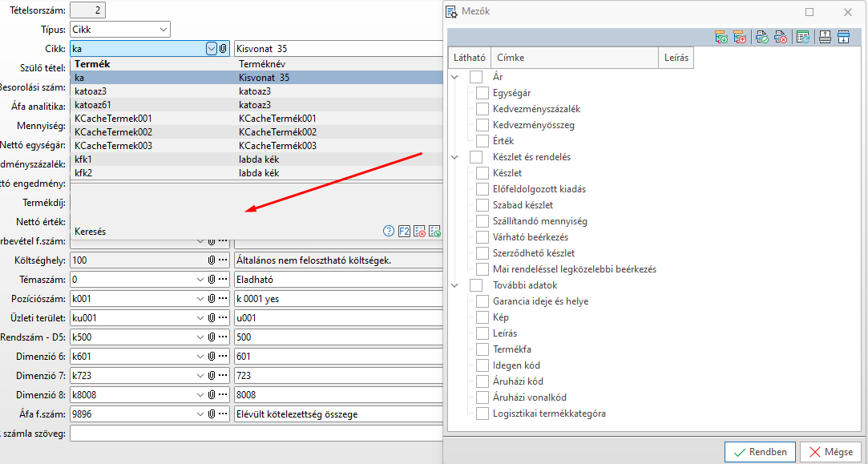Select the katoaz61 product row
The image size is (868, 464).
(256, 105)
